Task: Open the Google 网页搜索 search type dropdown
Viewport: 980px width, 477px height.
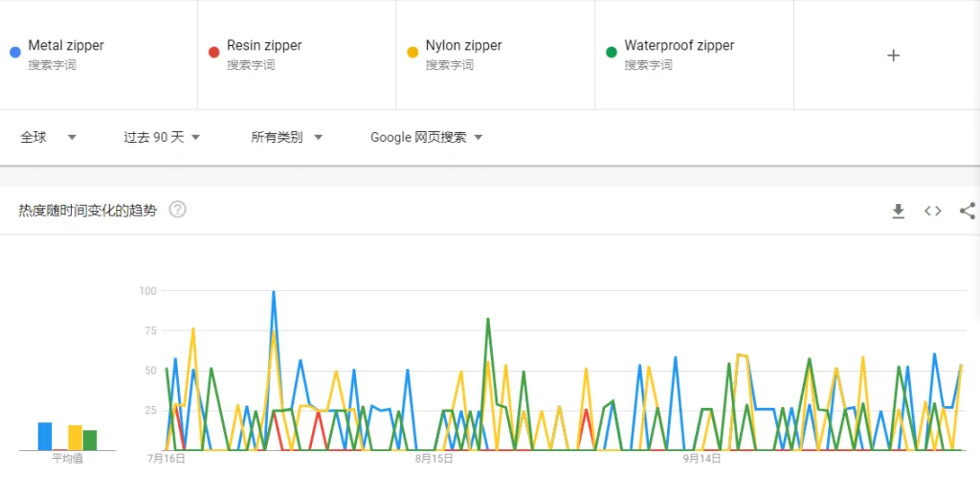Action: (426, 137)
